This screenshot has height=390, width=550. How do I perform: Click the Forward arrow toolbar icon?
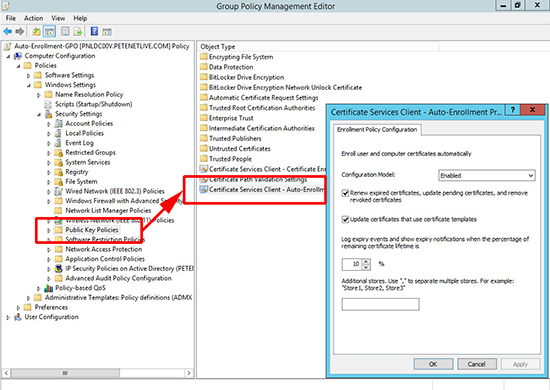pyautogui.click(x=20, y=32)
